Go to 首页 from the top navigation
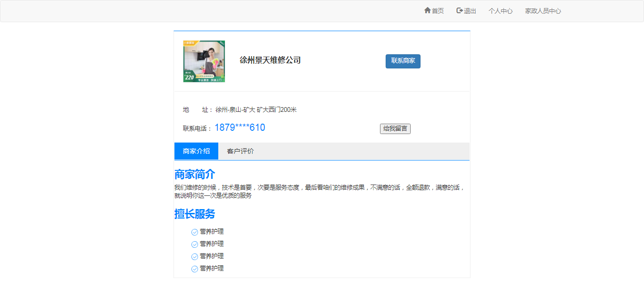This screenshot has height=295, width=644. 438,11
